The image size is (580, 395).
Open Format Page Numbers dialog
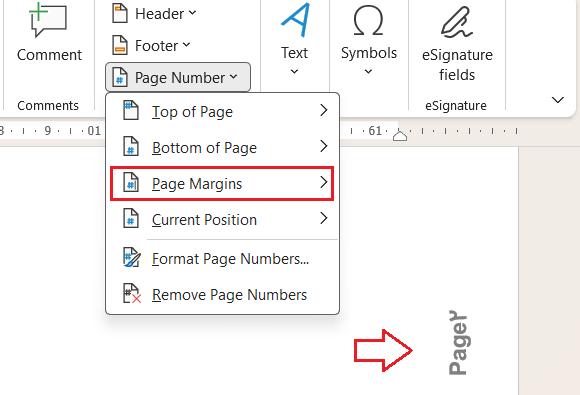click(x=222, y=258)
